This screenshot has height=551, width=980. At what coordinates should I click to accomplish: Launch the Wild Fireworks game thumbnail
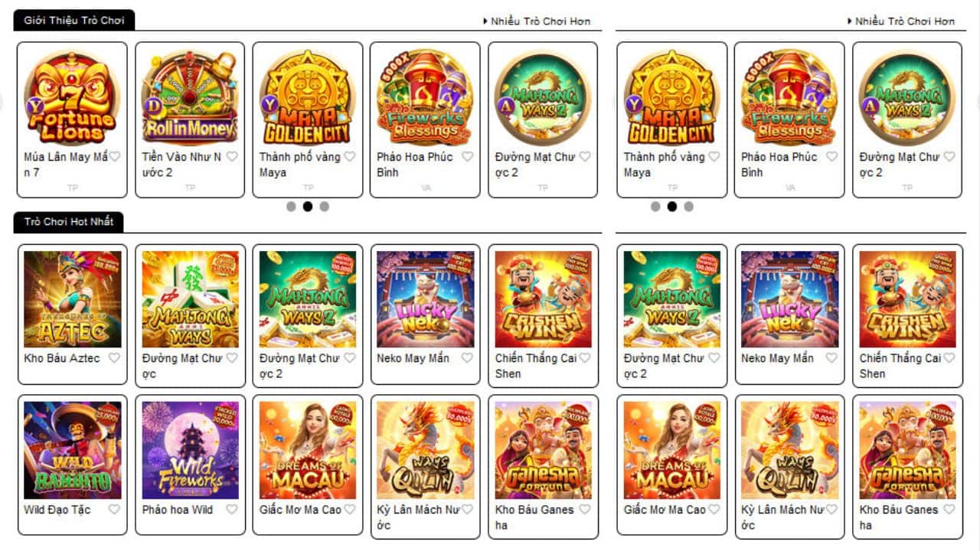point(190,450)
